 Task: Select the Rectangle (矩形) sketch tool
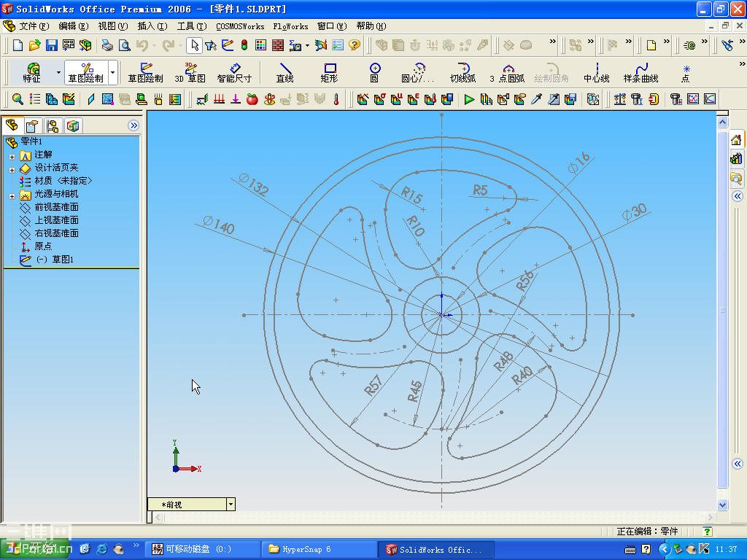click(329, 72)
